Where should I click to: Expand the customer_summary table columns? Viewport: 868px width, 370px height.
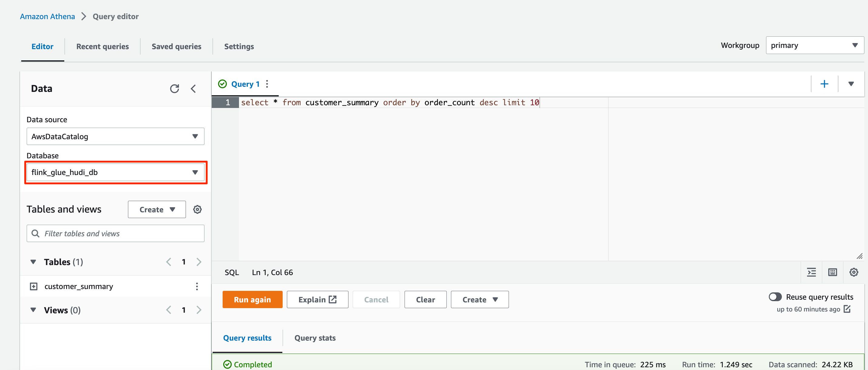pyautogui.click(x=34, y=286)
